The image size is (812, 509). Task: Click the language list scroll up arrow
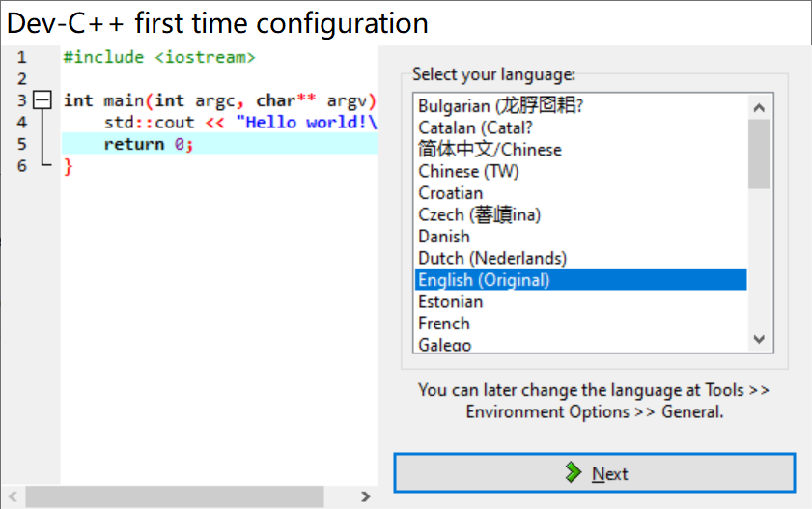pos(759,108)
